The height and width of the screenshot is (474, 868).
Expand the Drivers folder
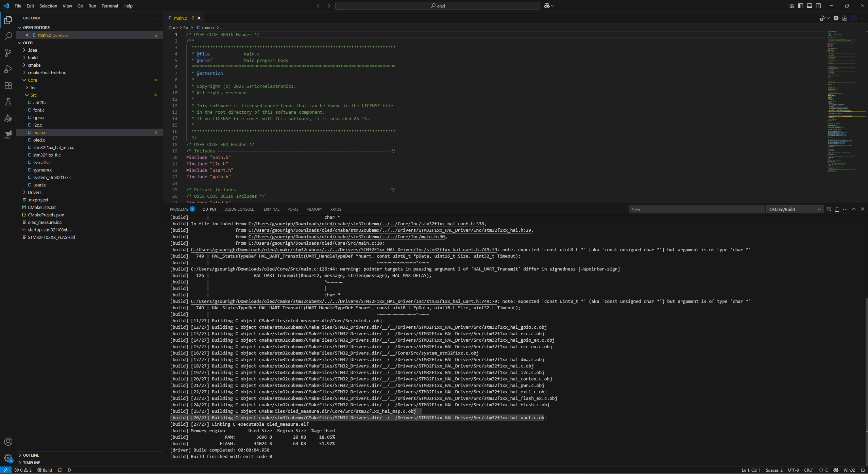tap(35, 192)
